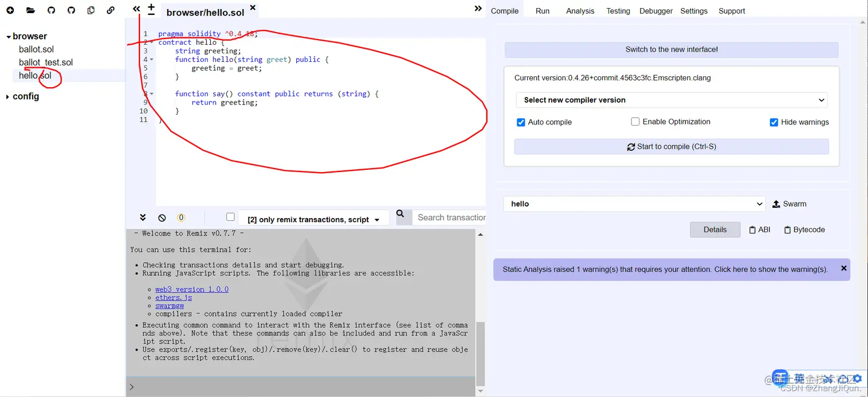
Task: Dismiss the static analysis warning banner
Action: (x=844, y=268)
